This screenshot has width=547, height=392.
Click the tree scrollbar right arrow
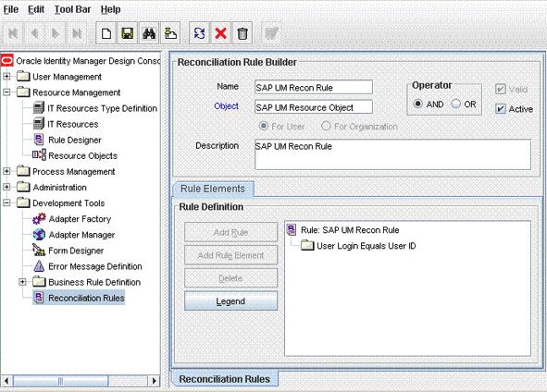(154, 381)
